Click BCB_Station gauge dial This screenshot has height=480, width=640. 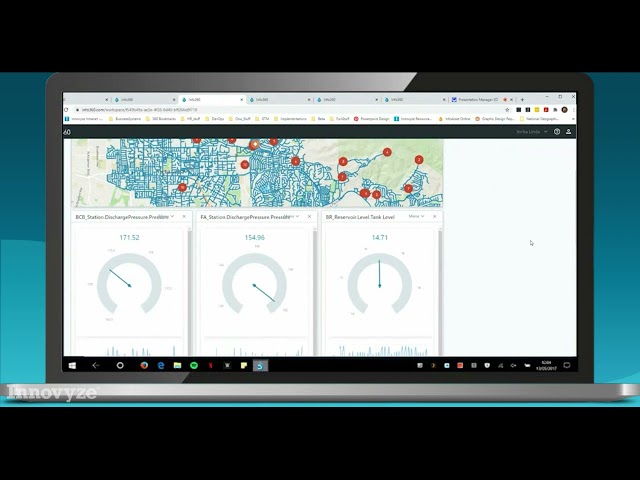129,284
